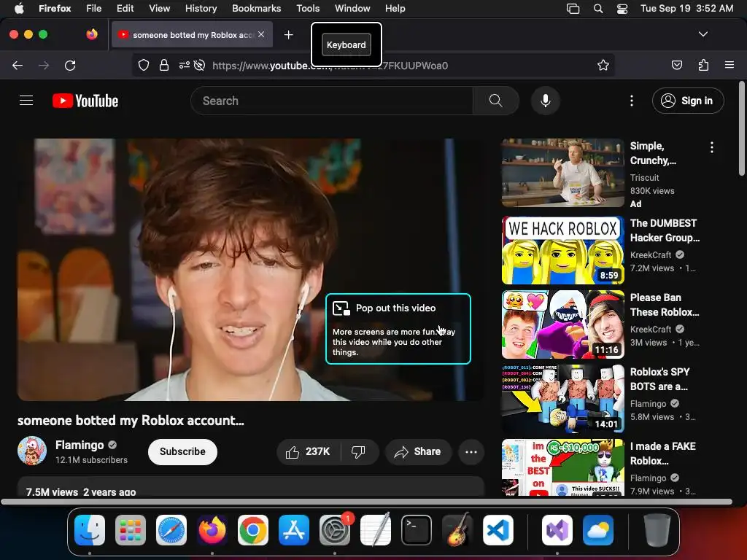Viewport: 747px width, 560px height.
Task: Open the site permissions icon in address bar
Action: click(x=184, y=65)
